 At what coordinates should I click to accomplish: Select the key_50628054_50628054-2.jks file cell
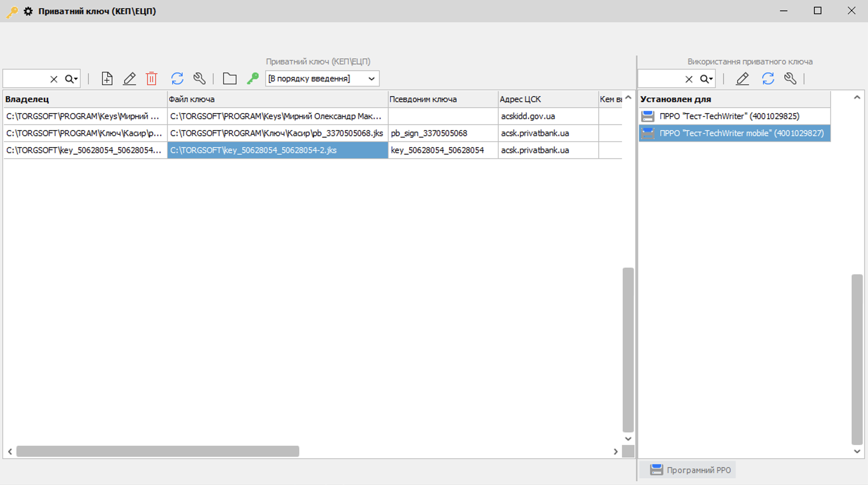[277, 150]
